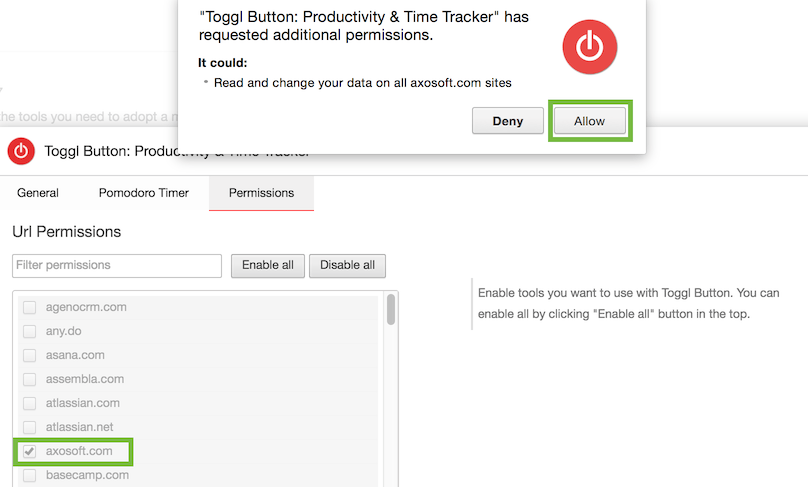The width and height of the screenshot is (808, 487).
Task: Click the asana.com label text
Action: coord(75,355)
